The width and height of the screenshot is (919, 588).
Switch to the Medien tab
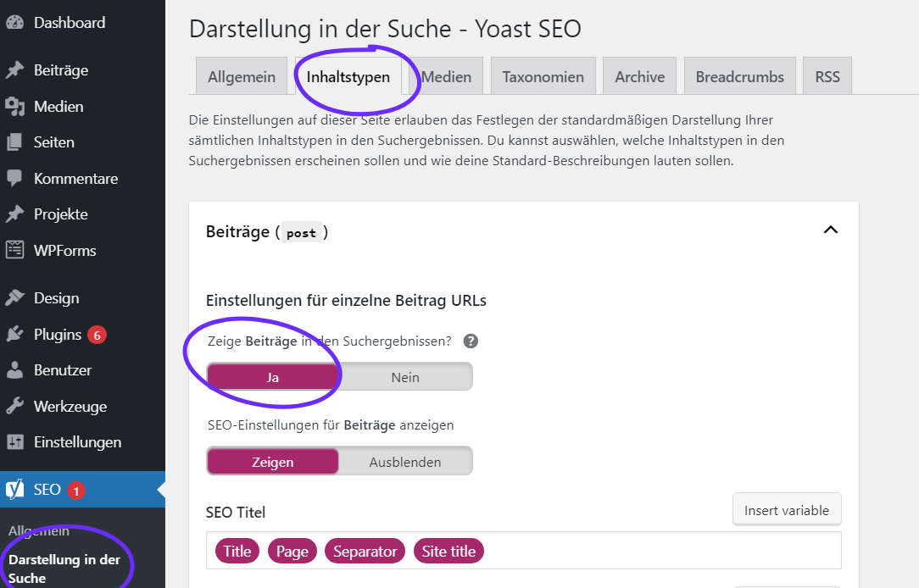[446, 76]
